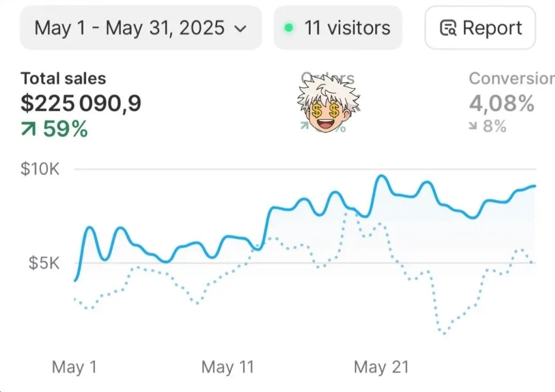This screenshot has width=555, height=392.
Task: Click the green live visitors dot
Action: click(289, 27)
